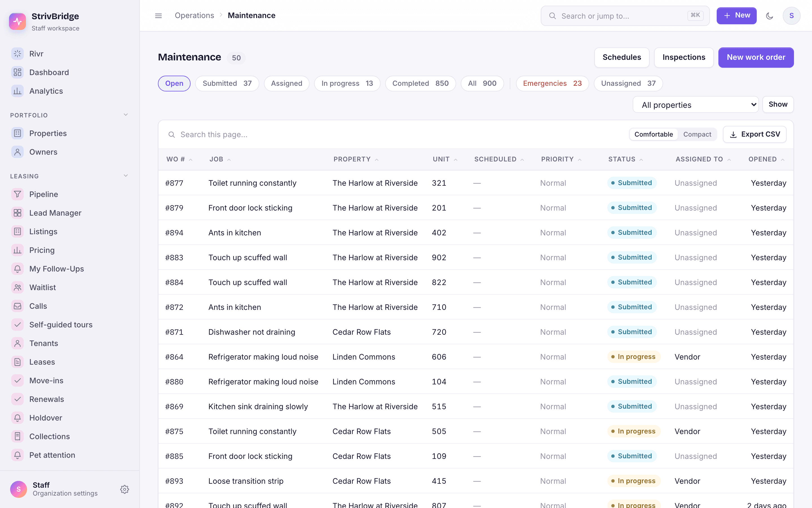Open work order #864 Refrigerator row
Viewport: 812px width, 508px height.
tap(476, 357)
